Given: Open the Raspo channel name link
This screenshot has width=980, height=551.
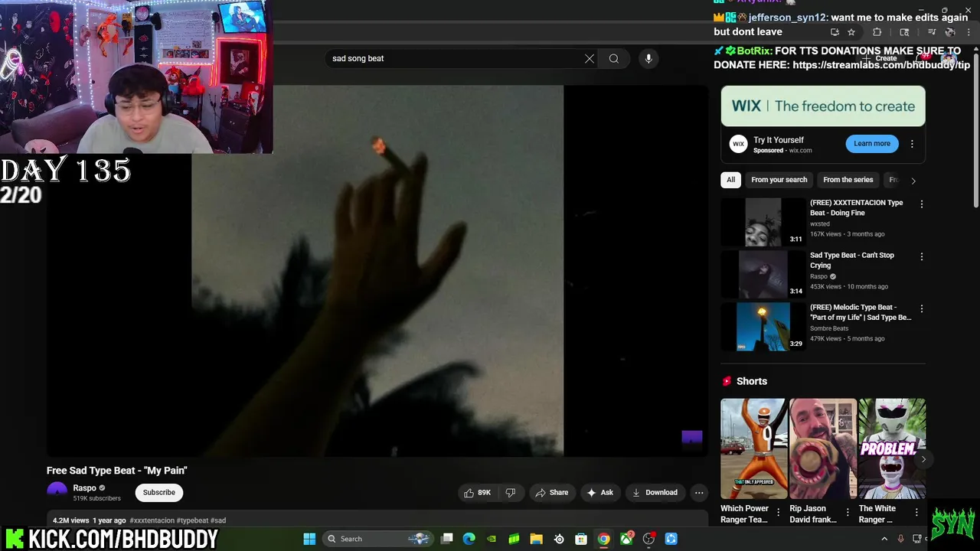Looking at the screenshot, I should pos(84,487).
